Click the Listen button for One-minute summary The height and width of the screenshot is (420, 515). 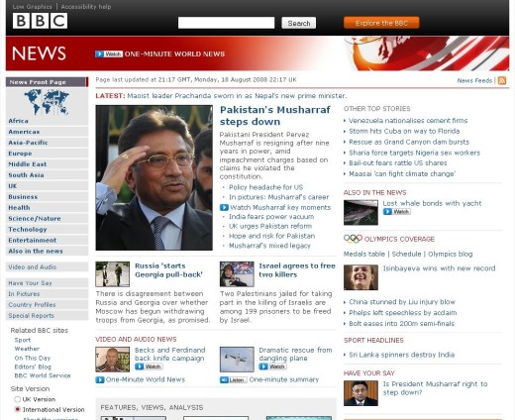pyautogui.click(x=234, y=380)
